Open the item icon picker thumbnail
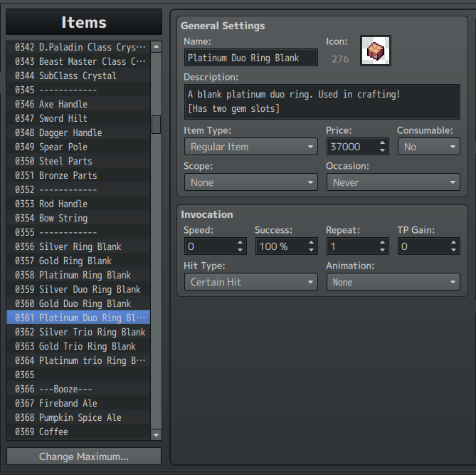Screen dimensions: 476x475 (x=375, y=51)
